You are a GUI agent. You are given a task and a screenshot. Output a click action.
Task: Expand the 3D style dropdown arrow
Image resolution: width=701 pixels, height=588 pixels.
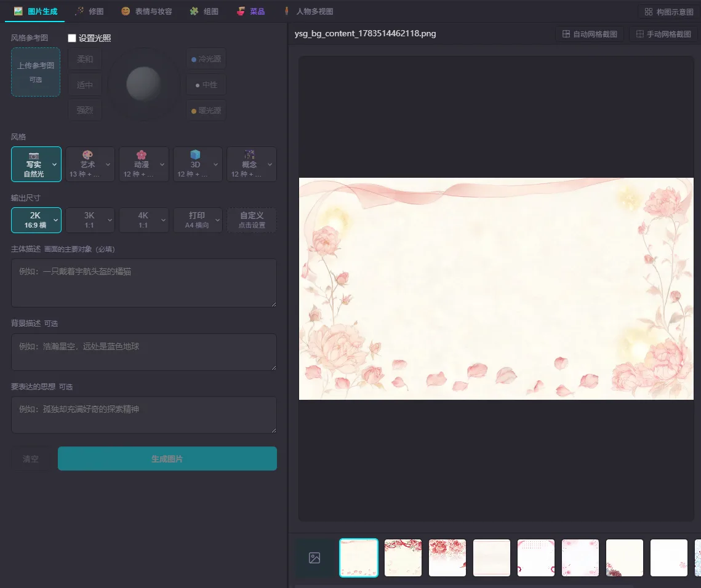[x=215, y=164]
